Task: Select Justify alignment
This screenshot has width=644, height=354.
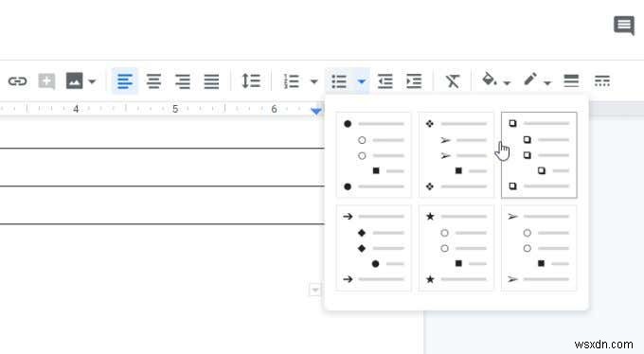Action: [x=211, y=80]
